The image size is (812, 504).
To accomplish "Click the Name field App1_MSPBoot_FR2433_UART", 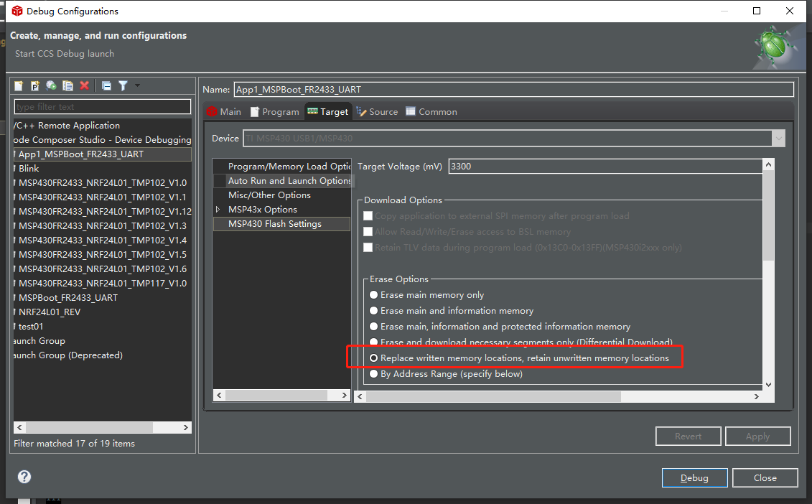I will pyautogui.click(x=514, y=89).
